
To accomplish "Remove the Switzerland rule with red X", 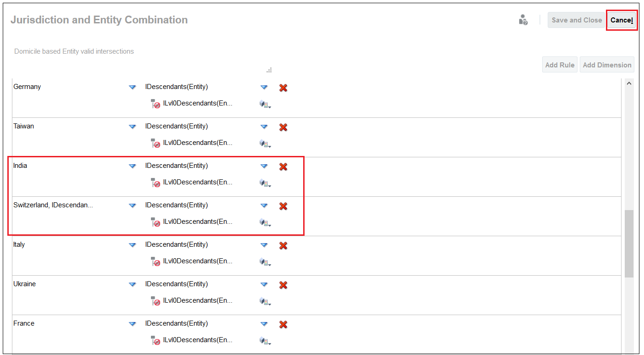I will tap(283, 206).
